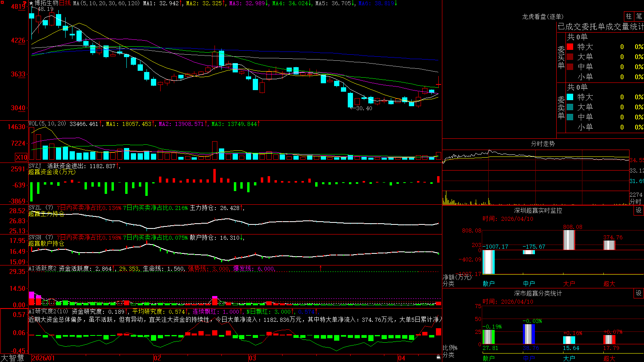Click the 超赢资金流(万元) label
Screen dimensions: 644x362
52,172
